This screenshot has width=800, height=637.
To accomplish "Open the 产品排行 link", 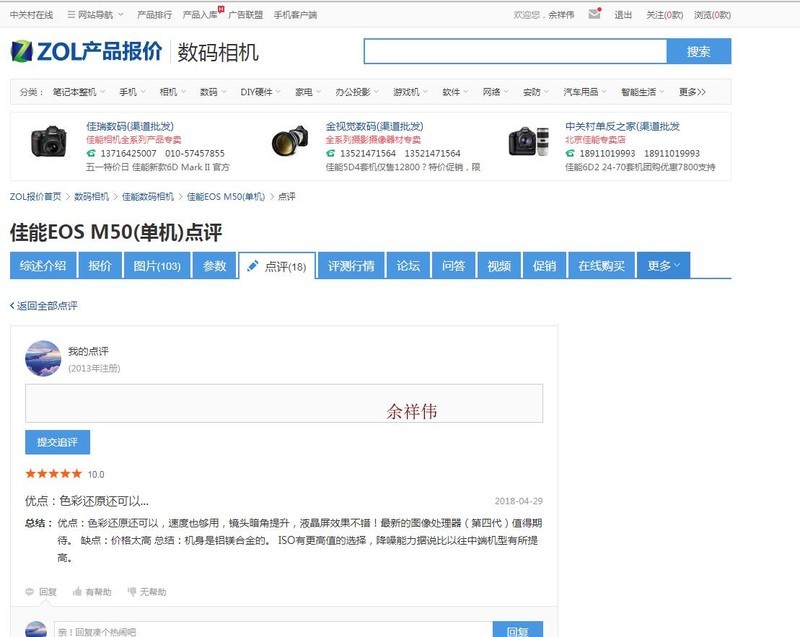I will [154, 15].
